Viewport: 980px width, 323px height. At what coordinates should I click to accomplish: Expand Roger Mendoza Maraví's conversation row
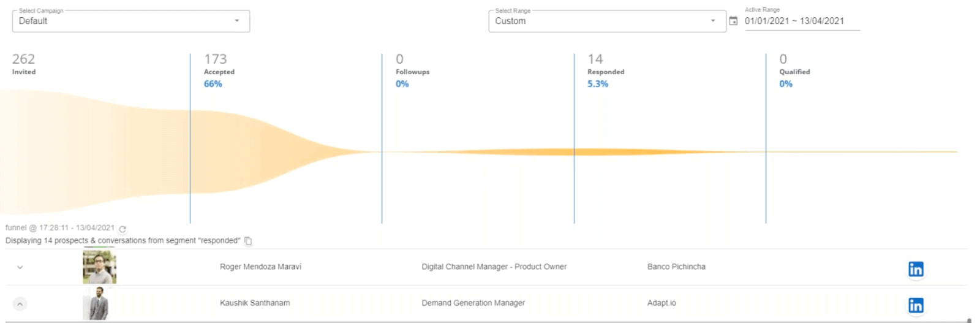tap(20, 267)
